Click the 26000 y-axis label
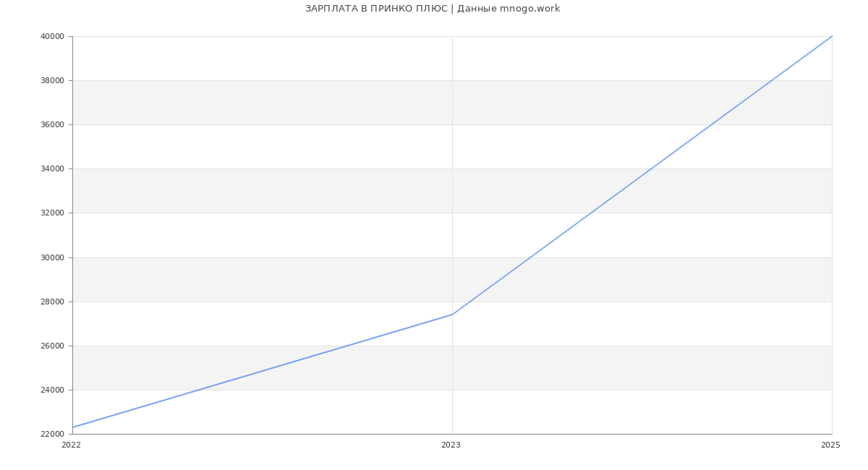 point(52,346)
